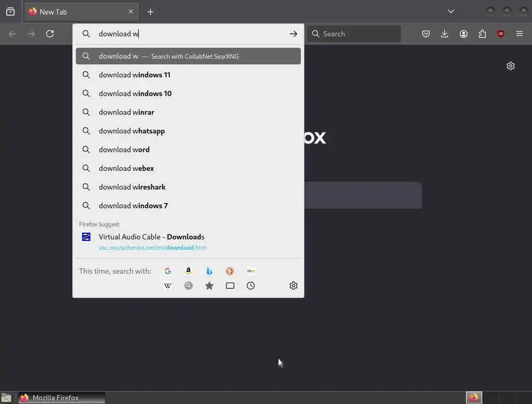Search this time with Amazon
The height and width of the screenshot is (404, 532).
[x=188, y=271]
